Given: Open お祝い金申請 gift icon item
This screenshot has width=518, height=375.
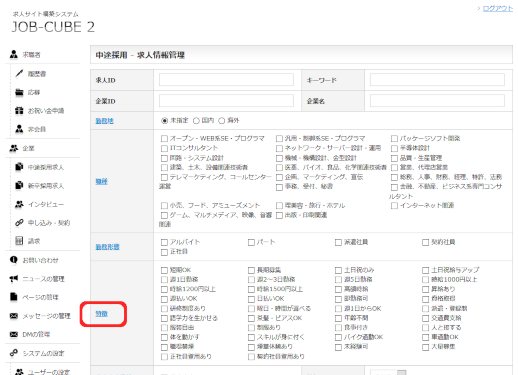Looking at the screenshot, I should click(x=40, y=111).
